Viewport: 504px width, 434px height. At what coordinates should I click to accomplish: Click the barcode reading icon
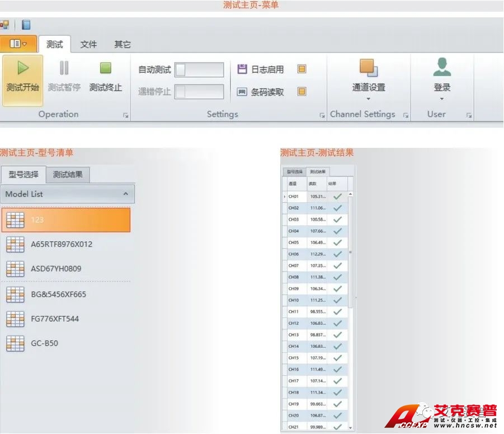point(242,92)
